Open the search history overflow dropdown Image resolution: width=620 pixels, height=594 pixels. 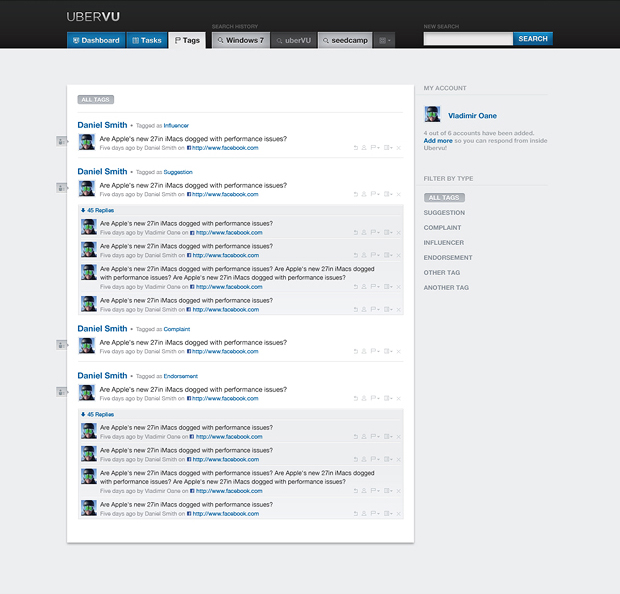coord(385,40)
